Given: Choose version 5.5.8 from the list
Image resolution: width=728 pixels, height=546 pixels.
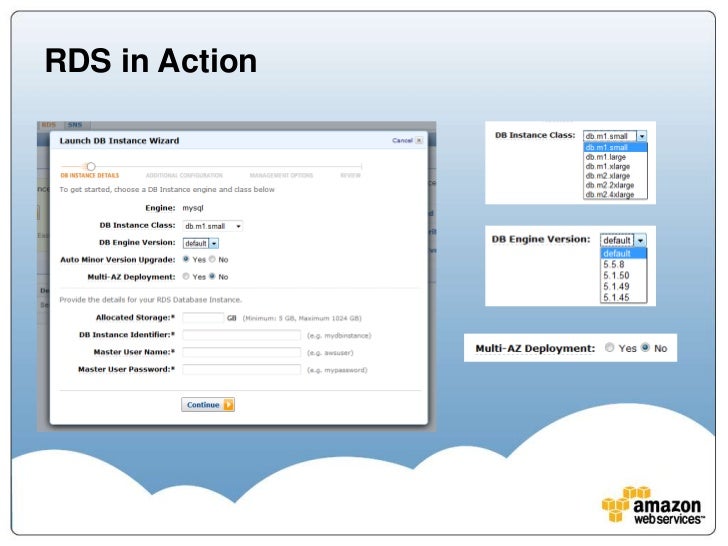Looking at the screenshot, I should point(624,264).
